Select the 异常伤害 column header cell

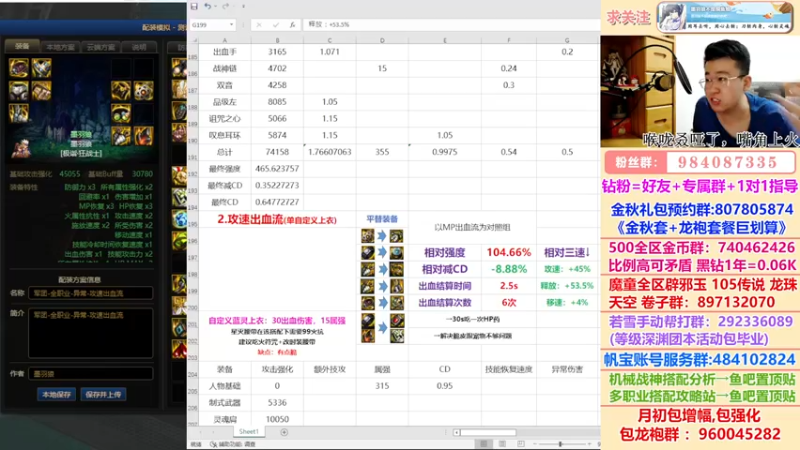pyautogui.click(x=567, y=369)
